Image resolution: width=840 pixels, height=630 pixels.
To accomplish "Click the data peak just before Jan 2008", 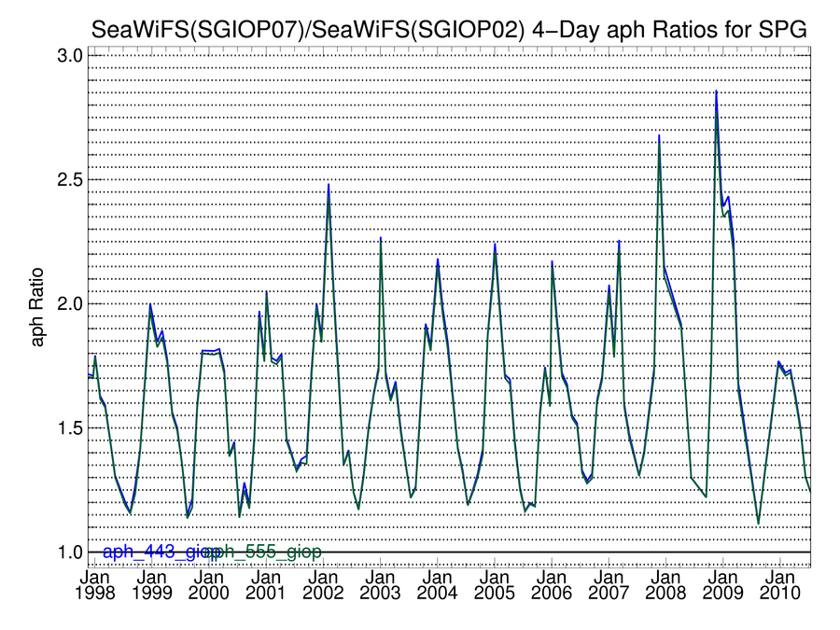I will coord(659,135).
